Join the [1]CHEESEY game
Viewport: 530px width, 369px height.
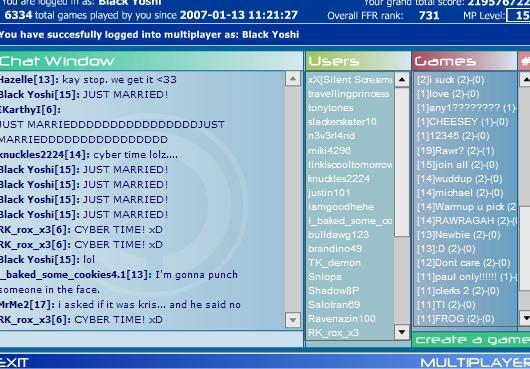[462, 122]
